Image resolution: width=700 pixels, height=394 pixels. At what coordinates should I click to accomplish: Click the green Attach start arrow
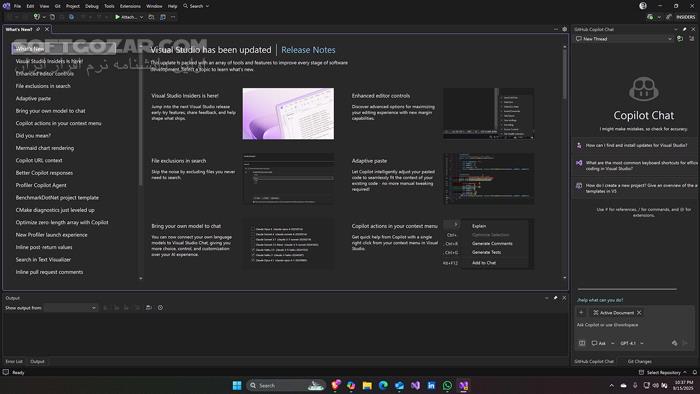pos(117,17)
